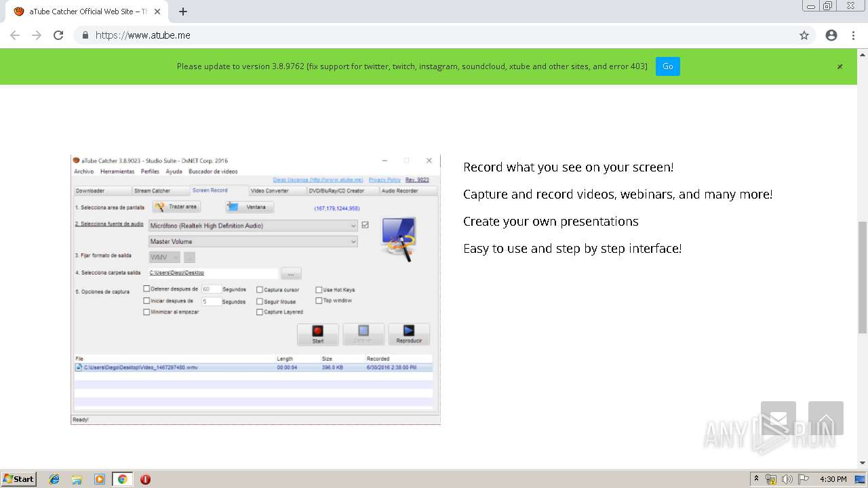
Task: Select the Chrome taskbar button
Action: (x=122, y=479)
